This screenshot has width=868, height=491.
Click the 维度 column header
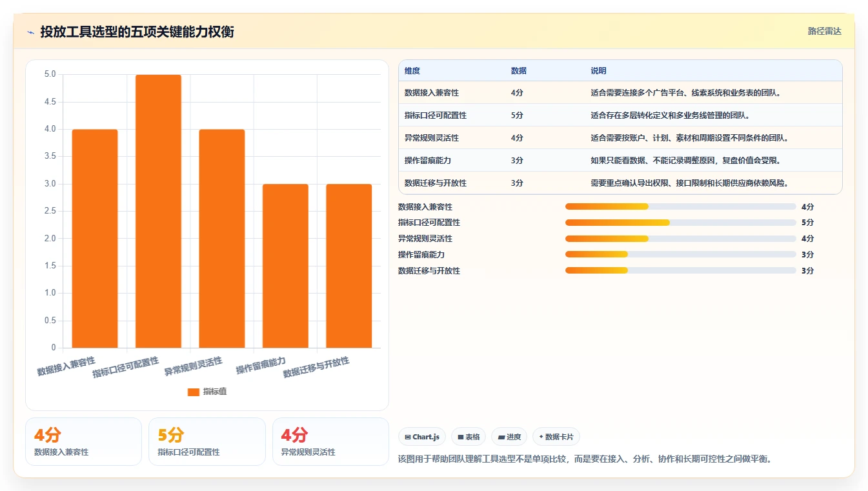[412, 71]
